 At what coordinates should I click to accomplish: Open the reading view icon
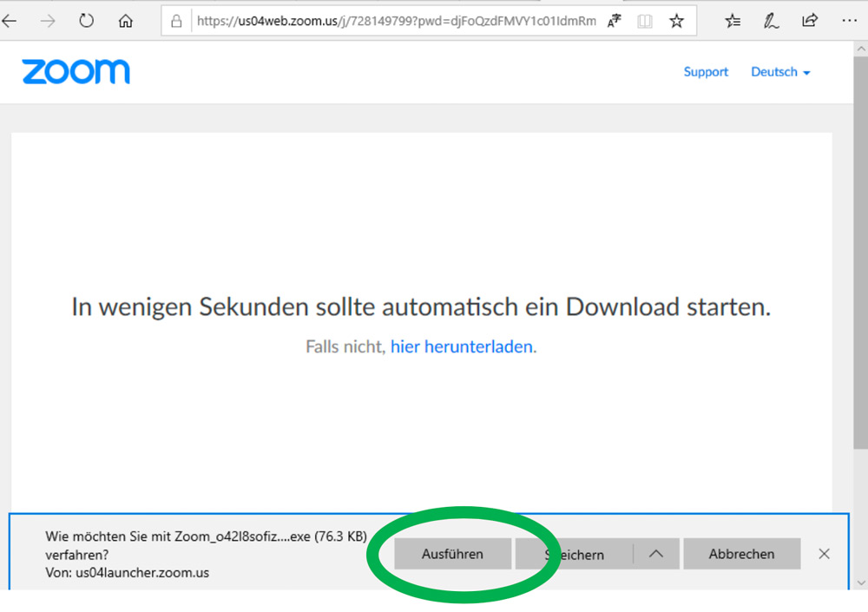point(644,21)
